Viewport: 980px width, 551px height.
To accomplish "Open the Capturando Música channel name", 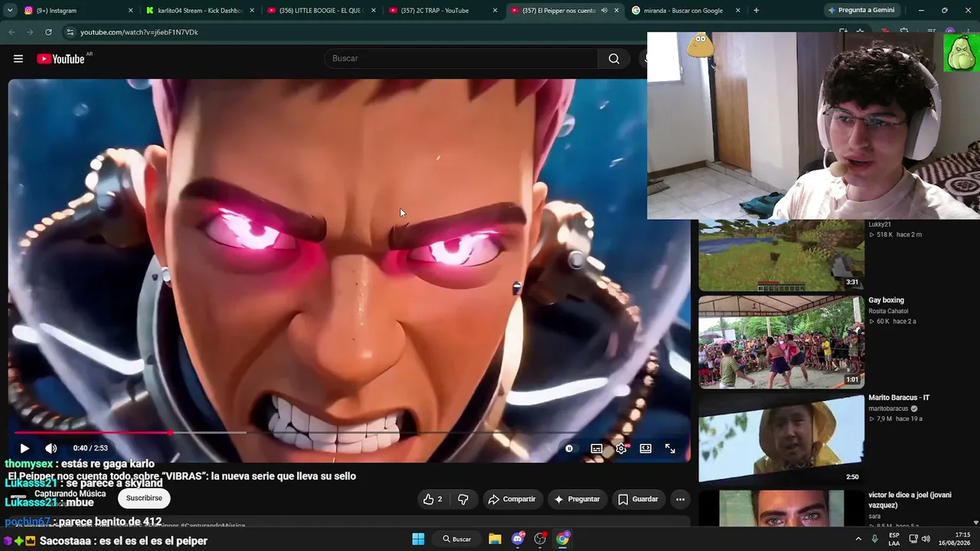I will (70, 494).
